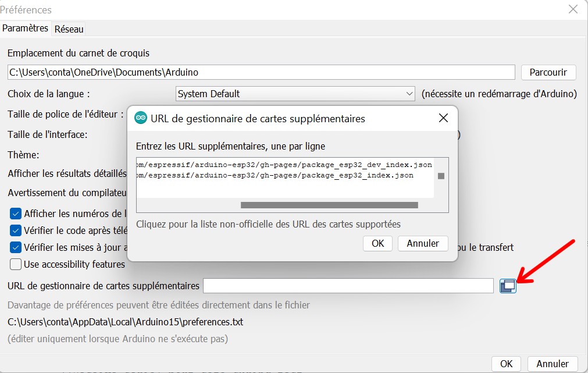Enable Use accessibility features checkbox
Image resolution: width=588 pixels, height=373 pixels.
[15, 264]
